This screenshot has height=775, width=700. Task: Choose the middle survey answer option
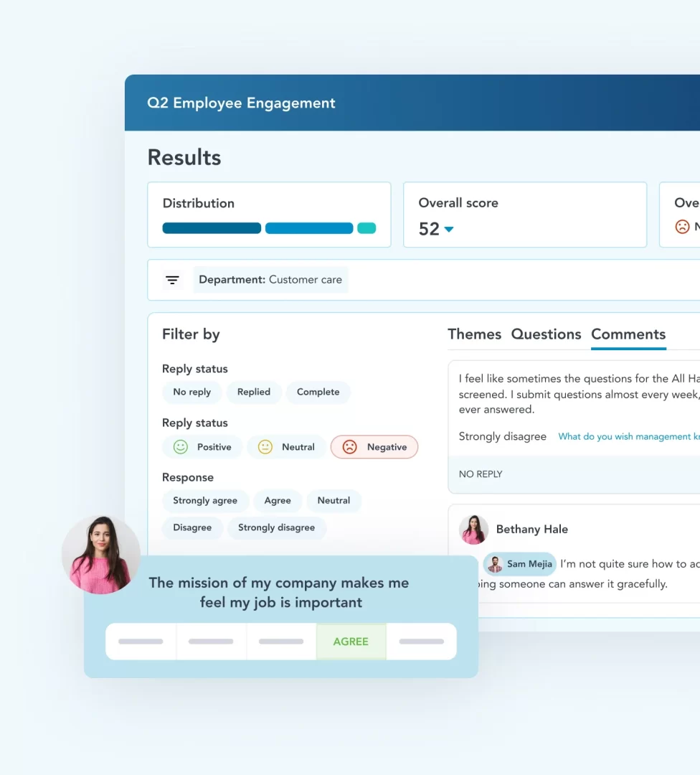tap(281, 642)
